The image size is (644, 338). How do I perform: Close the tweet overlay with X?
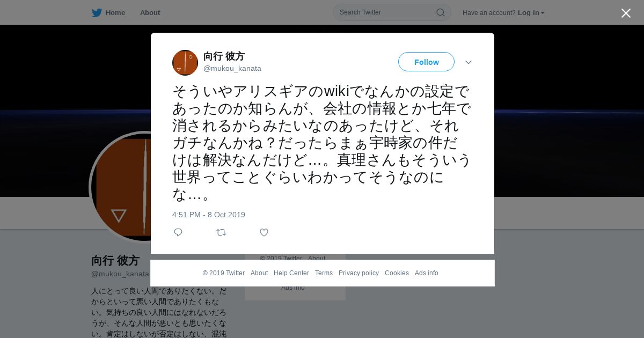click(x=626, y=13)
